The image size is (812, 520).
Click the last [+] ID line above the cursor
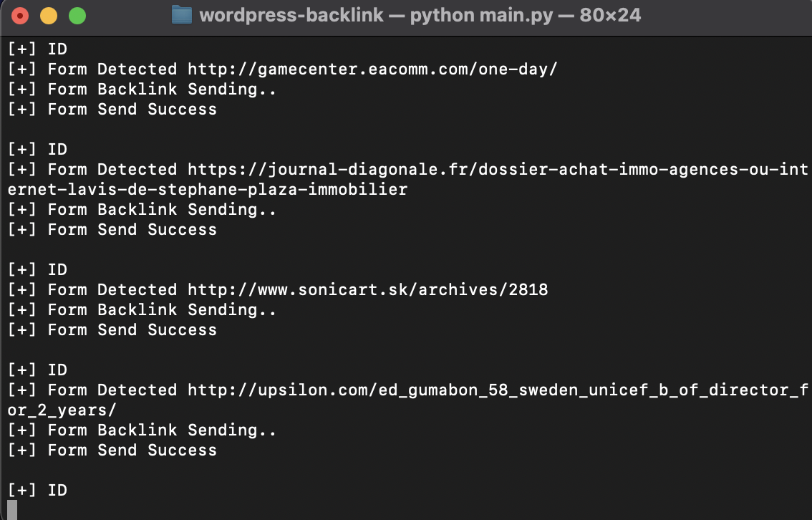pyautogui.click(x=37, y=490)
